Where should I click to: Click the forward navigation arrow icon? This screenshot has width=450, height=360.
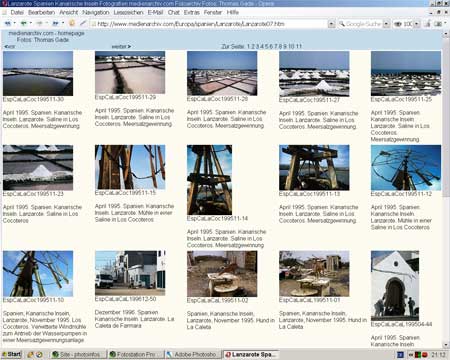pyautogui.click(x=39, y=24)
